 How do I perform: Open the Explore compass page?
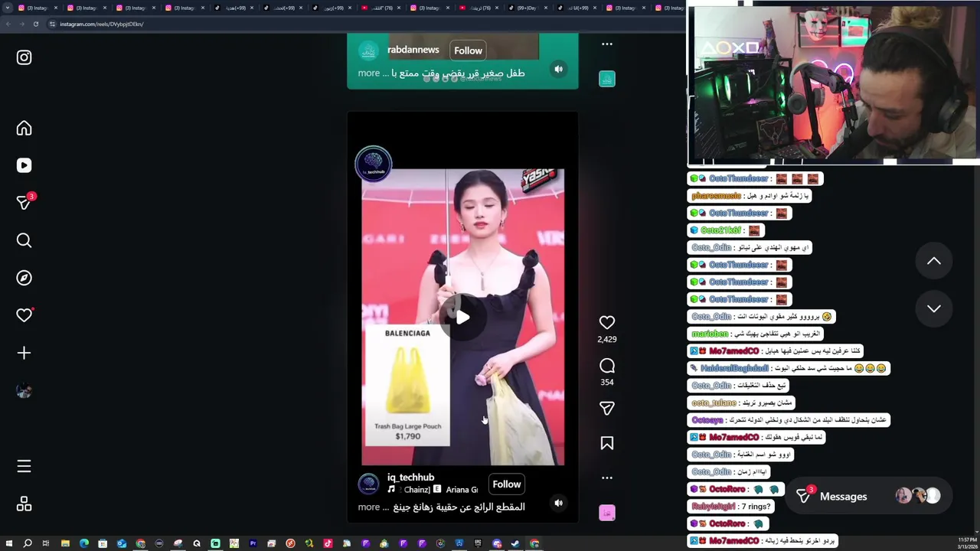24,278
